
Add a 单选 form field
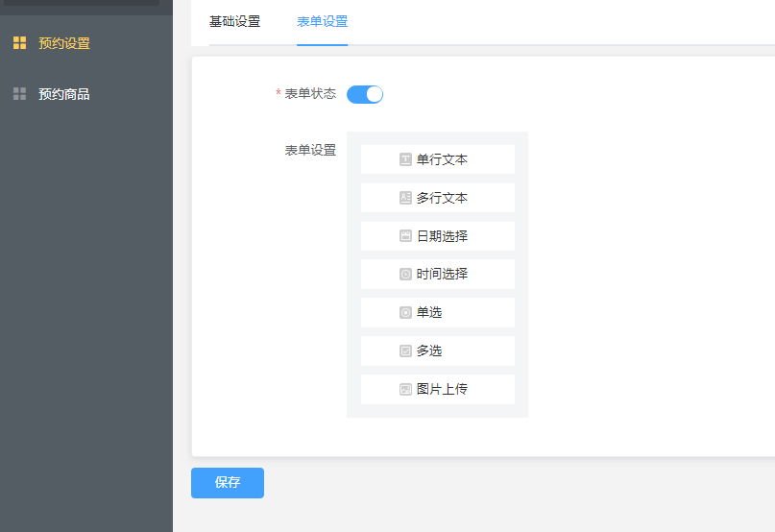(x=437, y=312)
